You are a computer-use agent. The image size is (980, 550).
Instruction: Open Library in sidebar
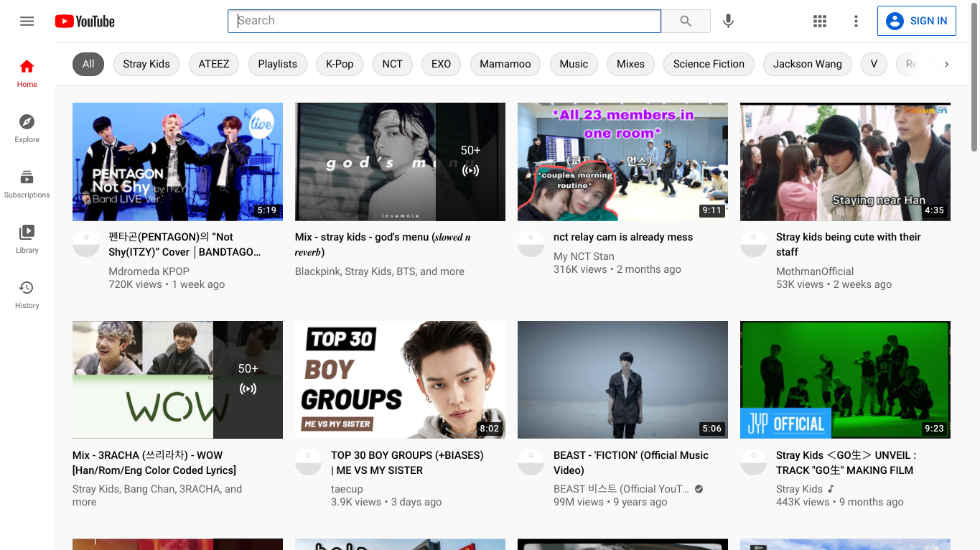tap(27, 239)
